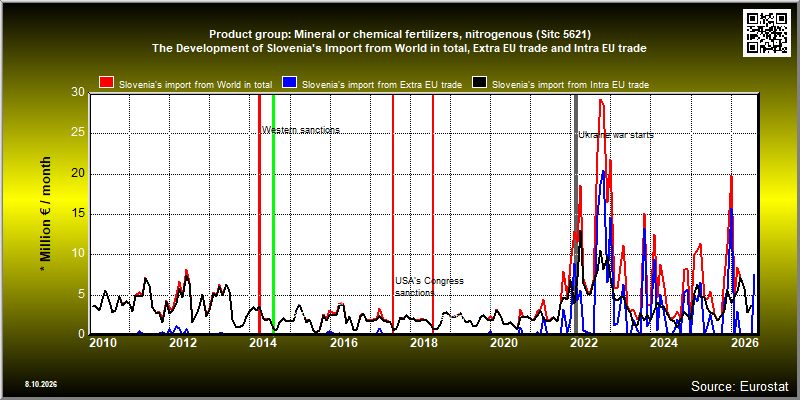Click the y-axis value 30

point(78,93)
